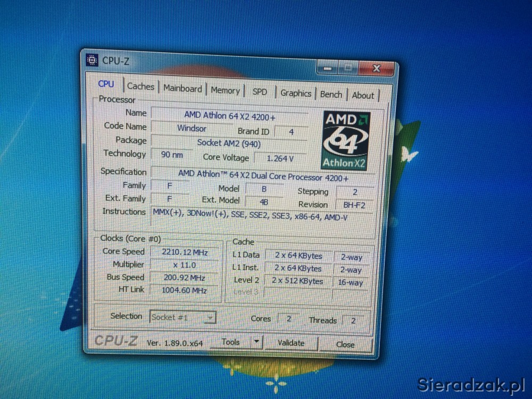Open the Bench tab
This screenshot has height=399, width=532.
click(331, 94)
